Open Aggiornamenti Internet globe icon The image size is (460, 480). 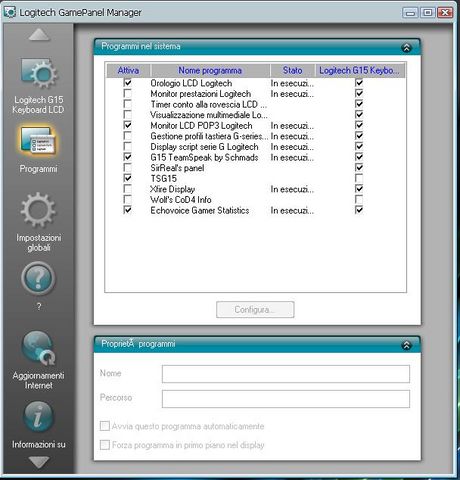(x=38, y=348)
